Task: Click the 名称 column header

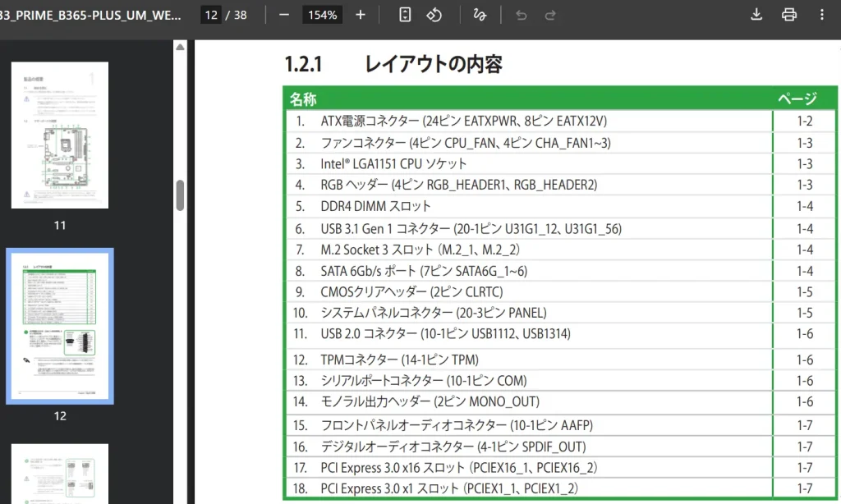Action: [303, 99]
